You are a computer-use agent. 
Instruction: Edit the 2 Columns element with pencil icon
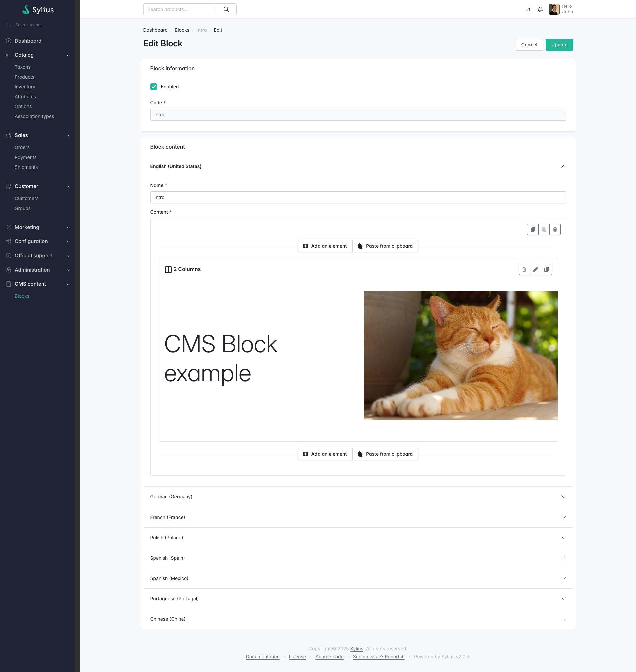(x=535, y=269)
